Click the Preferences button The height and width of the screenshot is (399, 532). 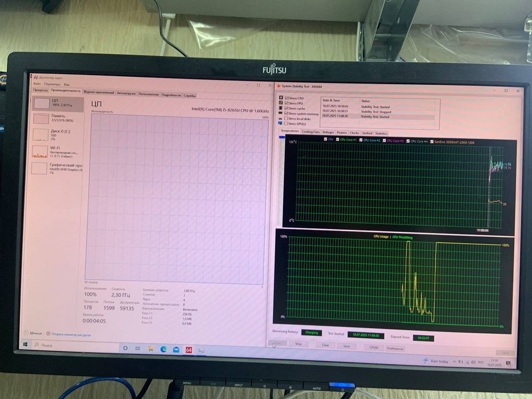point(395,348)
